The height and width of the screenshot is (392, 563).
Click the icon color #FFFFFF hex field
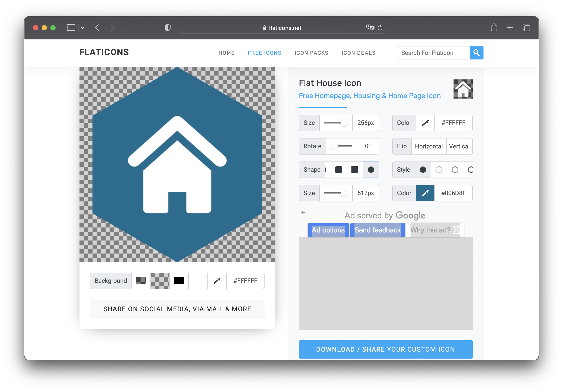[453, 123]
